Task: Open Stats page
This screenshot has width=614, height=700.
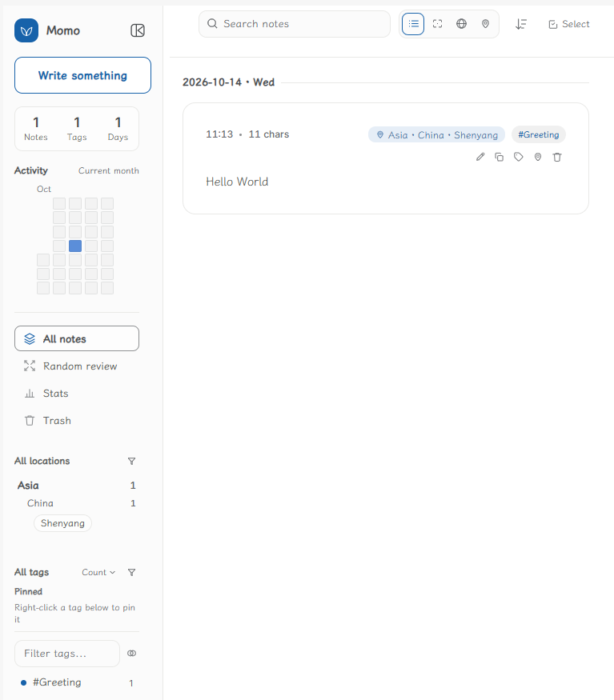Action: 77,394
